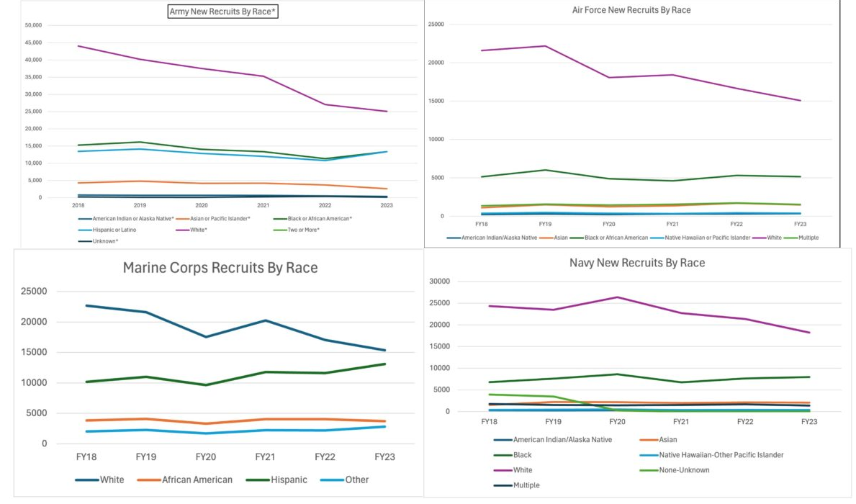This screenshot has height=504, width=856.
Task: Select 'Native Hawaiian or Pacific Islander' legend entry
Action: tap(707, 238)
